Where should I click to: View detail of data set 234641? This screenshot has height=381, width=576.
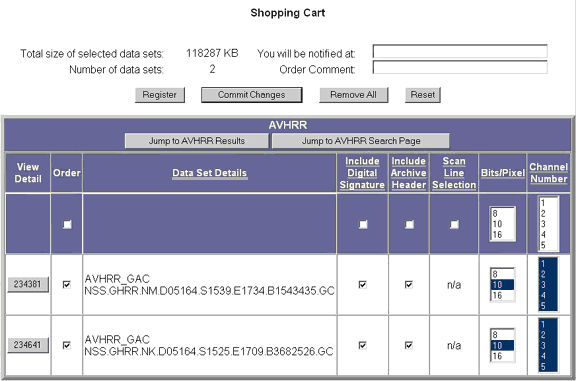pos(28,345)
